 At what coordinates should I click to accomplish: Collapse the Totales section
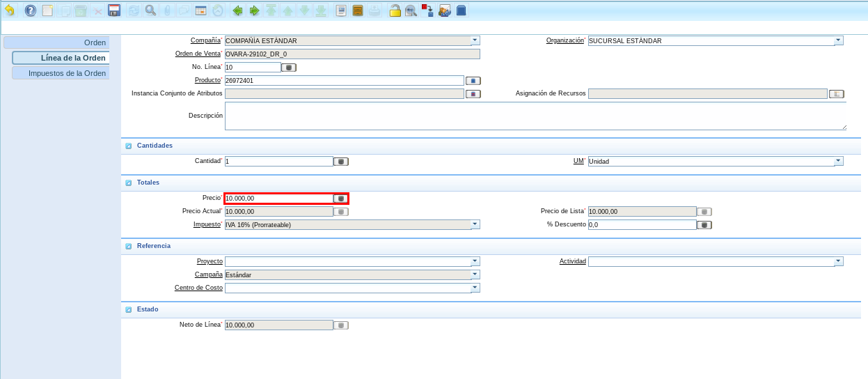click(128, 183)
